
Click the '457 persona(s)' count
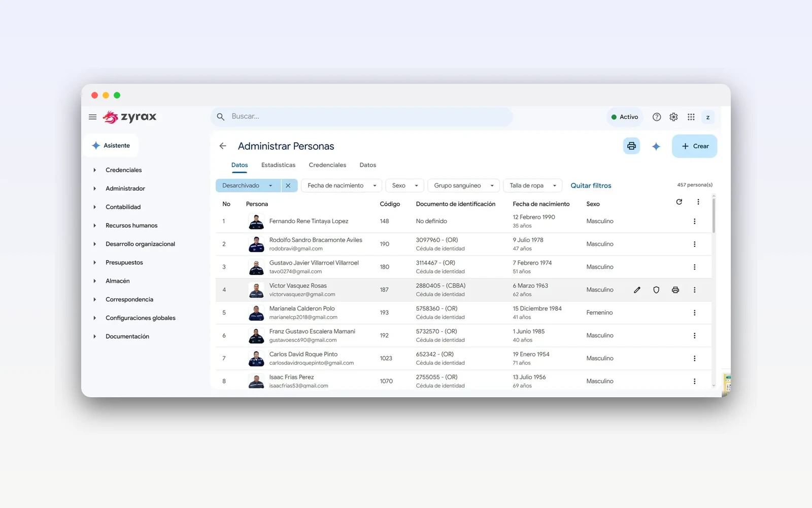pyautogui.click(x=694, y=185)
